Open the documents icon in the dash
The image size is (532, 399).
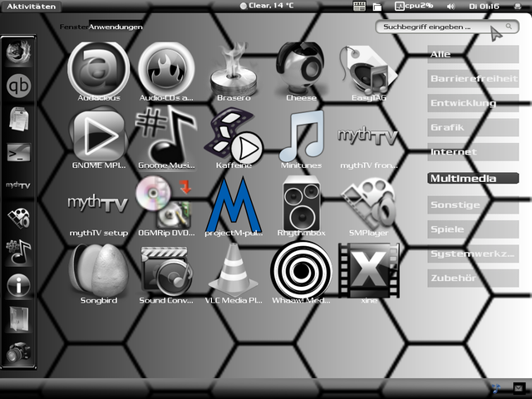pyautogui.click(x=18, y=119)
